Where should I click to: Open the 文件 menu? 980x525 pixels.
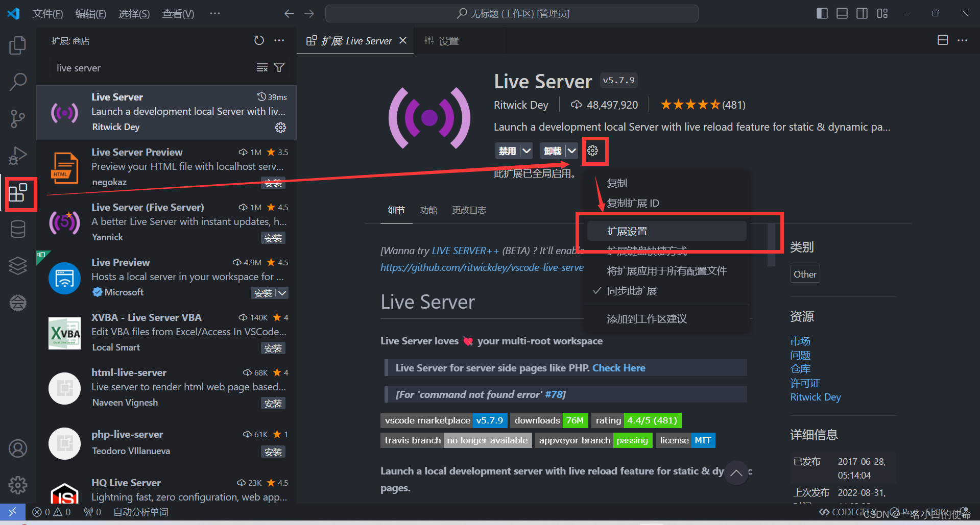[x=47, y=13]
